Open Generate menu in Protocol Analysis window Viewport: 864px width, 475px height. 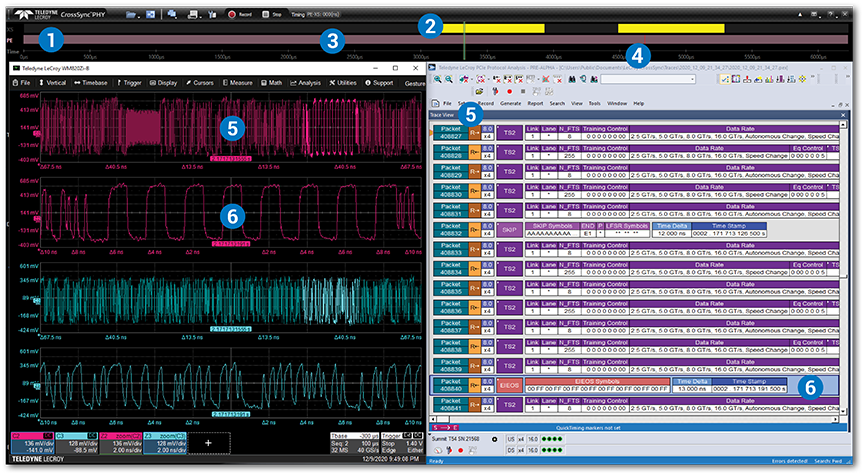click(510, 104)
